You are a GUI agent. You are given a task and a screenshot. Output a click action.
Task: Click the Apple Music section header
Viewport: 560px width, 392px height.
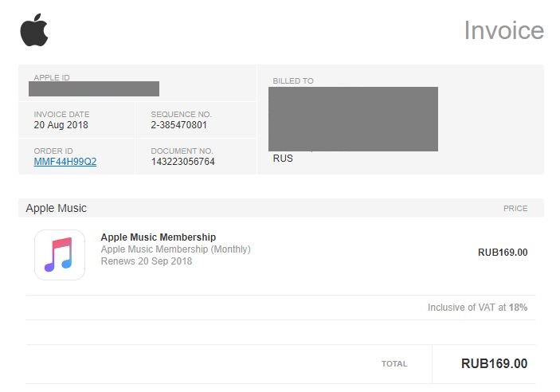57,208
